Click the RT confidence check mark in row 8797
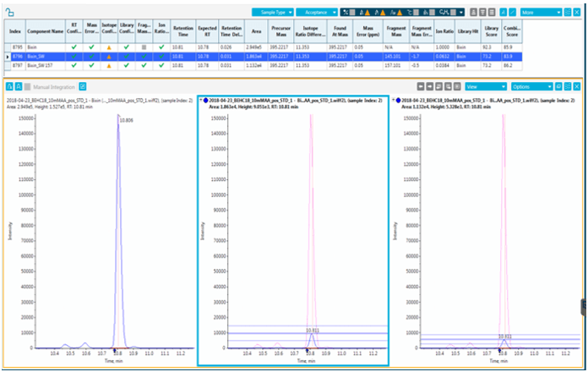Screen dimensions: 588x372 coord(73,65)
